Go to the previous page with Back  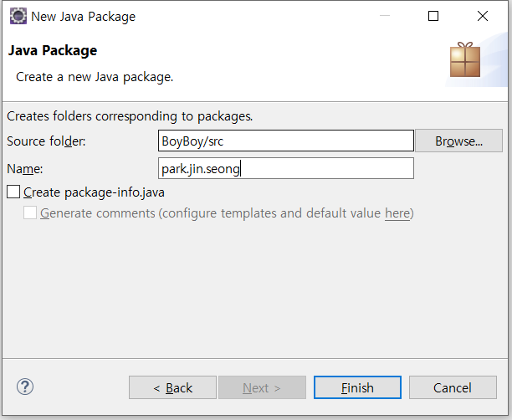(172, 387)
